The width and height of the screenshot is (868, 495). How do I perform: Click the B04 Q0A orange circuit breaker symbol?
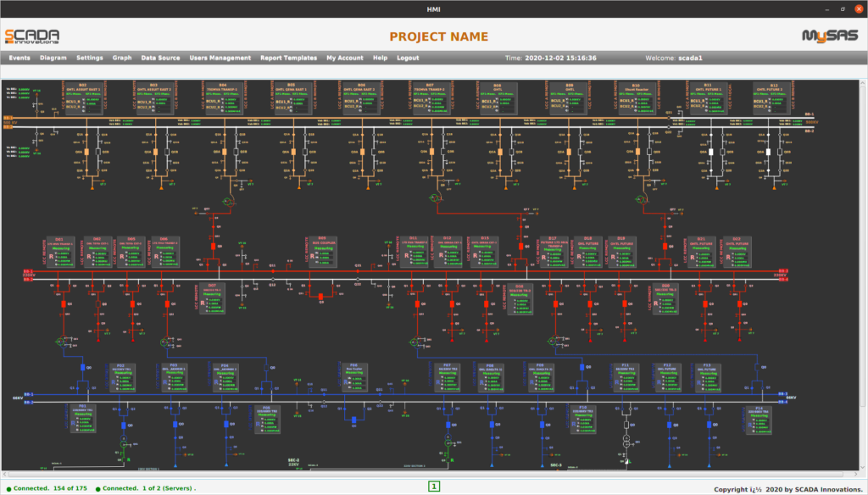click(x=225, y=153)
